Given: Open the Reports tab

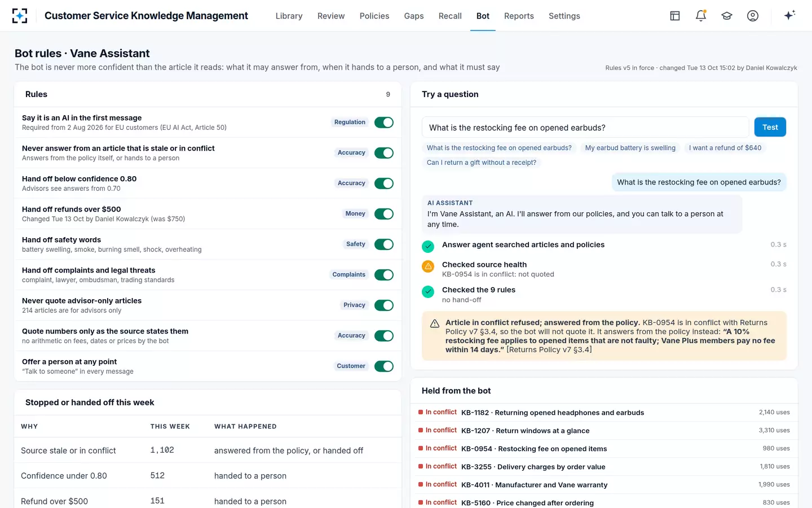Looking at the screenshot, I should point(519,16).
